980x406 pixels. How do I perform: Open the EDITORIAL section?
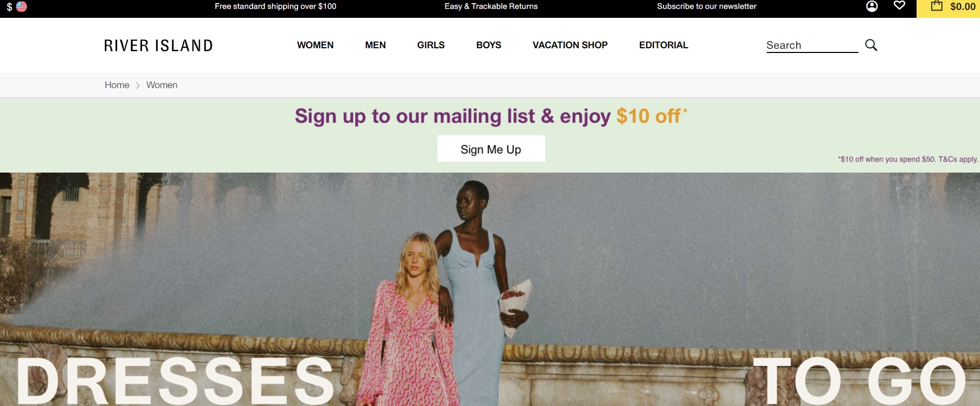click(x=663, y=45)
